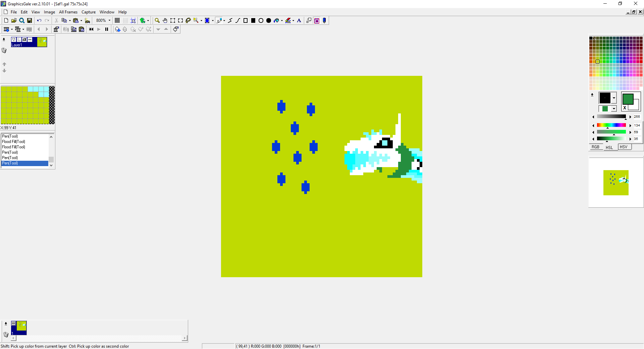Select the outlined Rectangle tool
The image size is (644, 349).
pos(246,20)
